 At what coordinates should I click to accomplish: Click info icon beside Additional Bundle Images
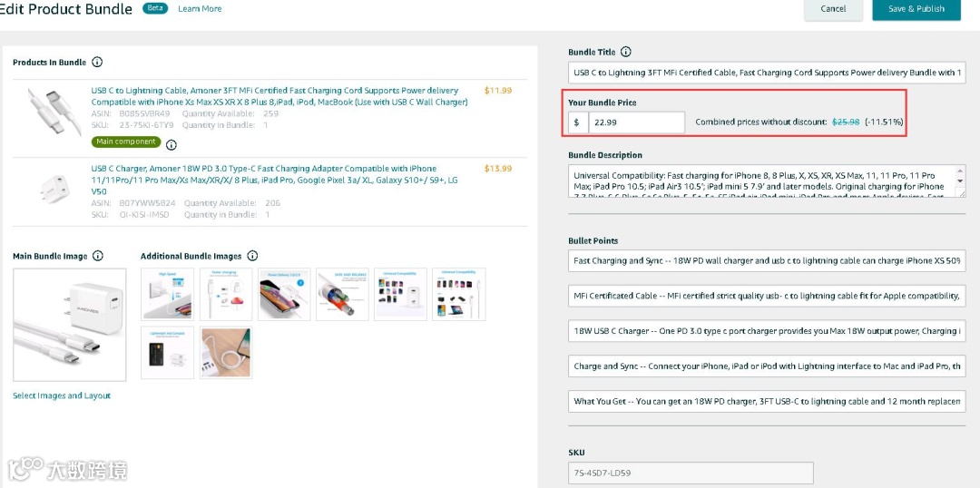(x=252, y=256)
